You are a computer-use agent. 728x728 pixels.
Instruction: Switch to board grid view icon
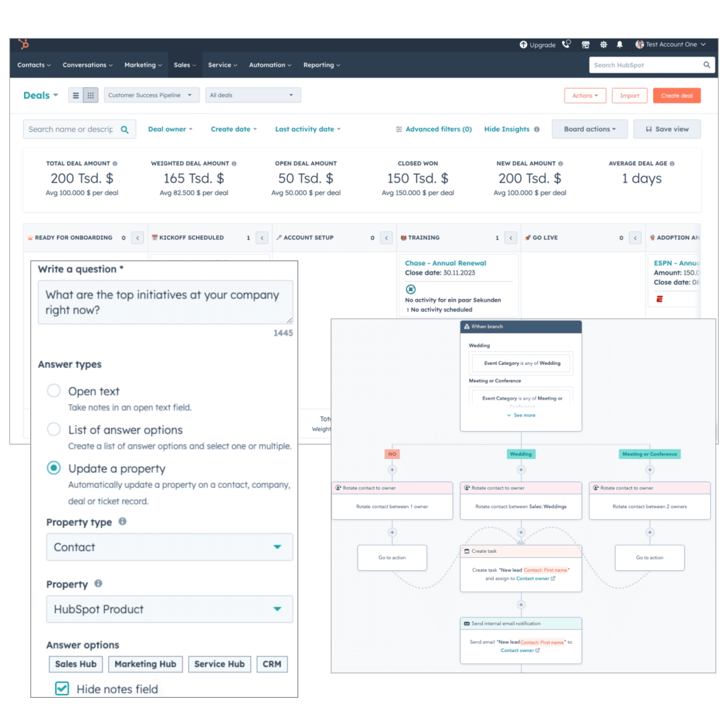pos(91,95)
